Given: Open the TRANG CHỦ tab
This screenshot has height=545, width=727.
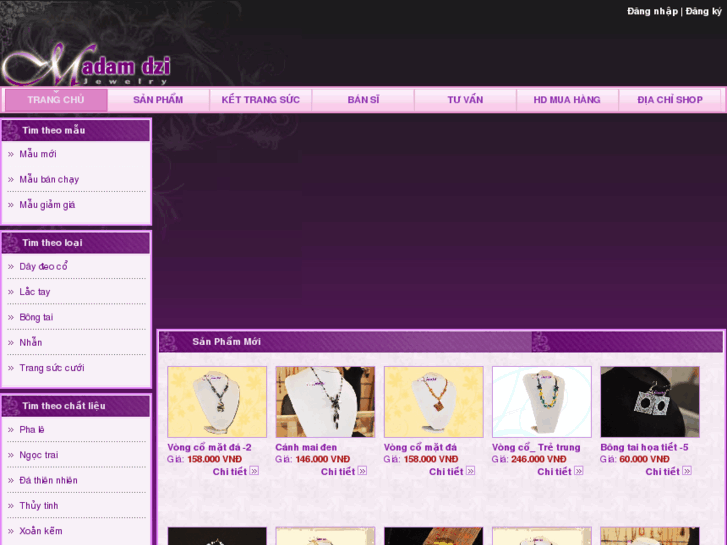Looking at the screenshot, I should click(56, 100).
